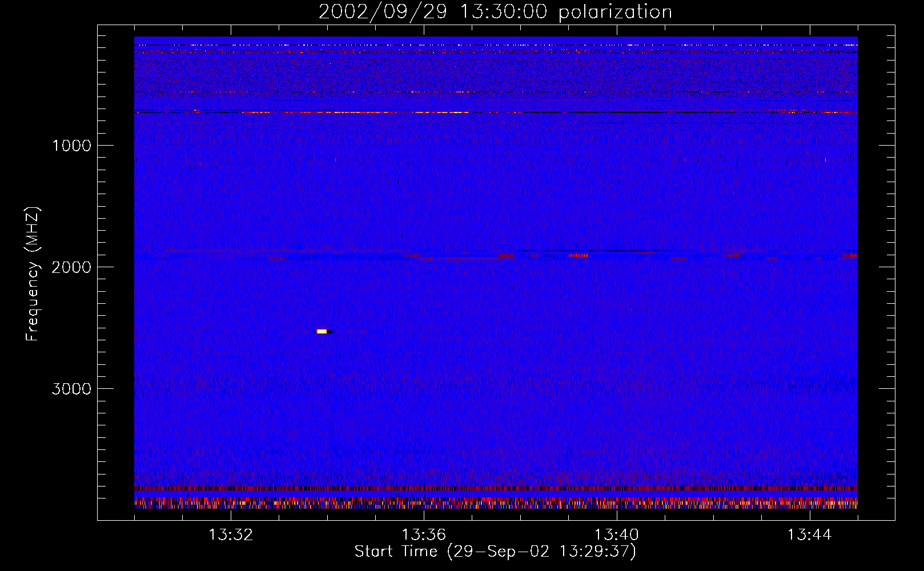This screenshot has width=924, height=571.
Task: Click the '13:32' time tick label
Action: tap(231, 535)
